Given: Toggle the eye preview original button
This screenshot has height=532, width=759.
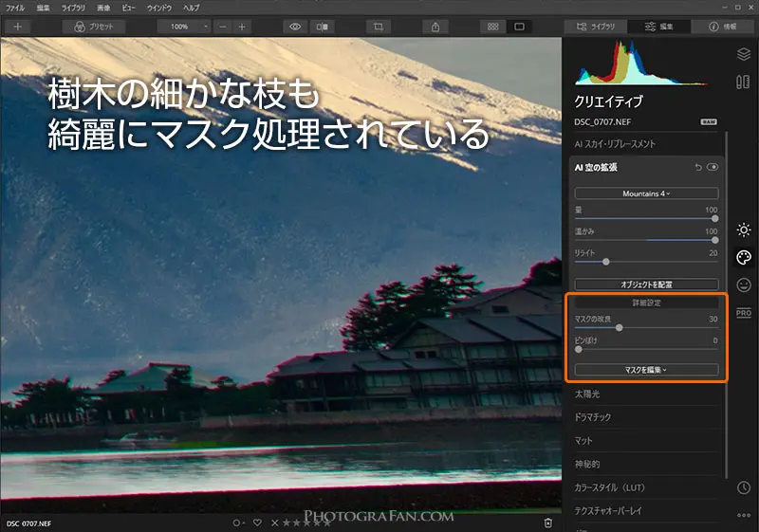Looking at the screenshot, I should pyautogui.click(x=295, y=27).
